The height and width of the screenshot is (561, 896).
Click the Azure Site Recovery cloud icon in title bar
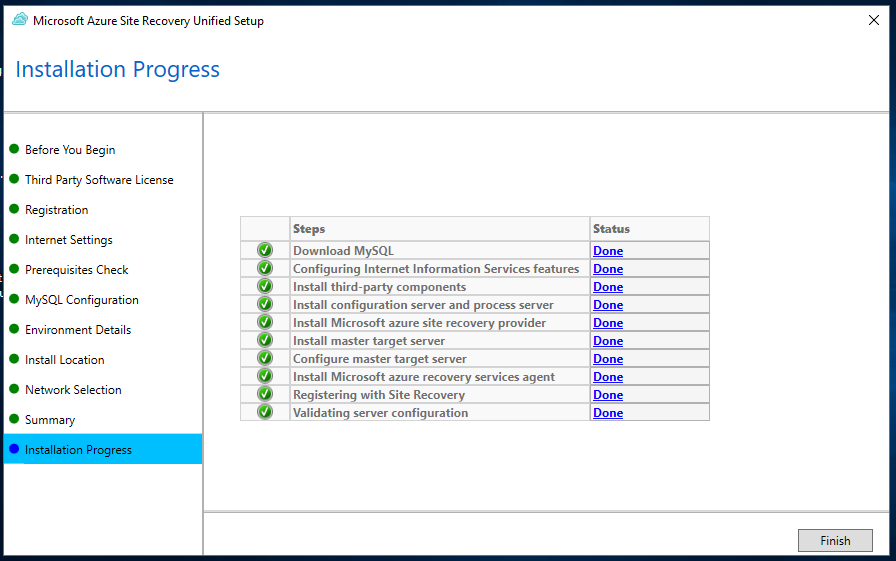click(x=20, y=21)
